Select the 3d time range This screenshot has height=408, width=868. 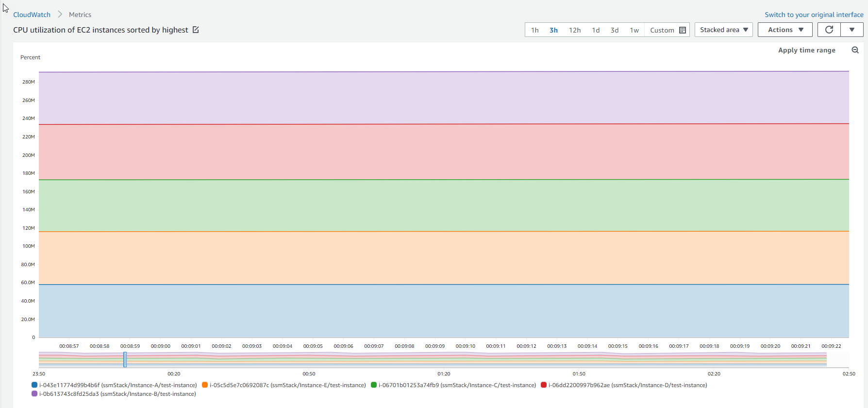pyautogui.click(x=615, y=30)
